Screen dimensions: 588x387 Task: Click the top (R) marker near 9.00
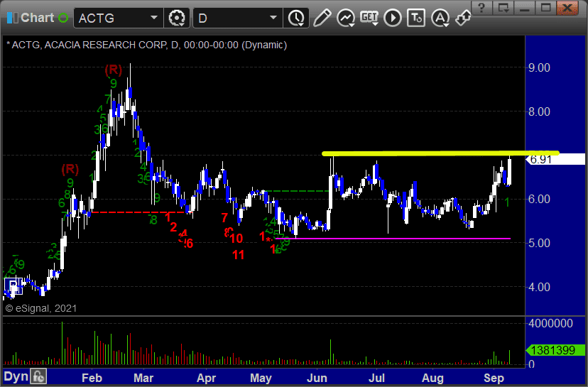pos(113,70)
